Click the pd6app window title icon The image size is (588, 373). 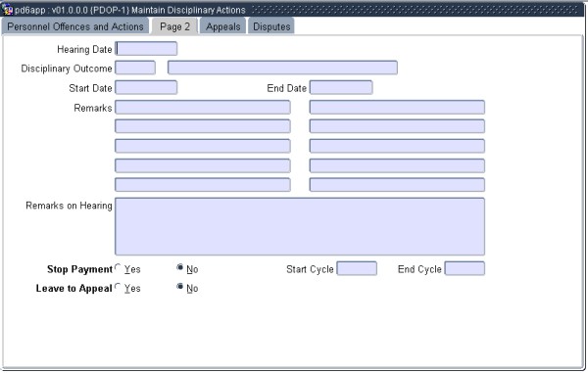[7, 10]
